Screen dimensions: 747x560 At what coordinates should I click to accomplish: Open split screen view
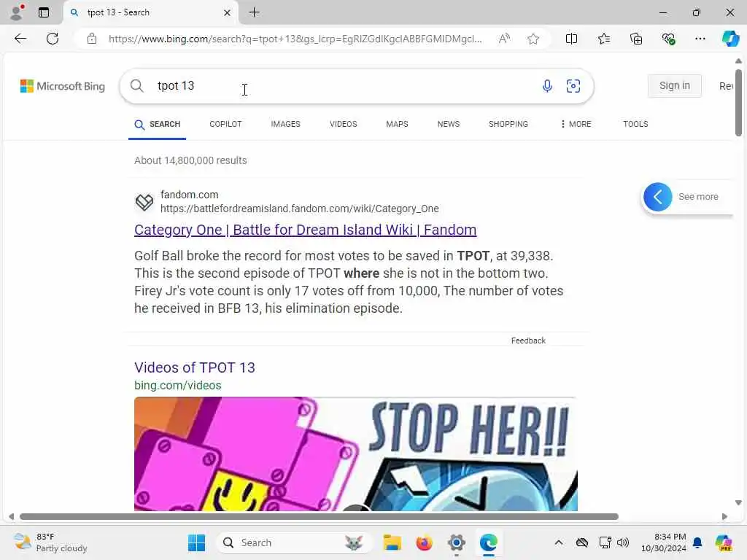(x=571, y=39)
